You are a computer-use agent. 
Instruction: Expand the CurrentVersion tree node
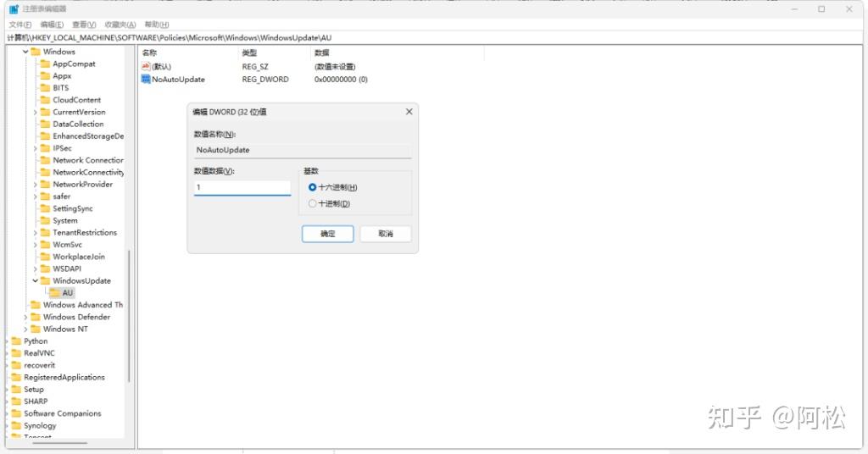[36, 112]
